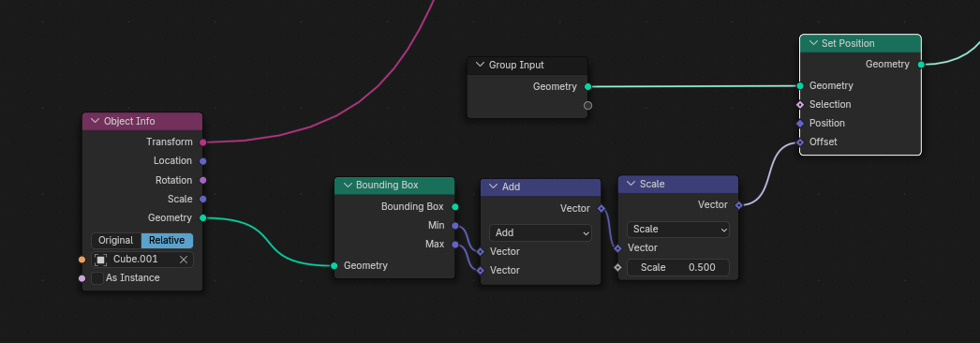Click Bounding Box Geometry input socket

[334, 266]
